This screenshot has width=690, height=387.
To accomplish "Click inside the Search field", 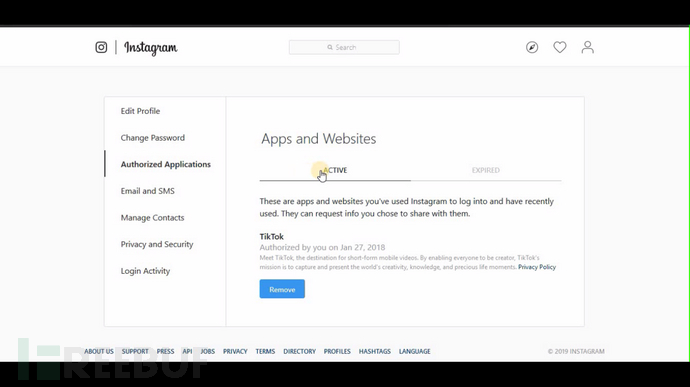I will [344, 47].
